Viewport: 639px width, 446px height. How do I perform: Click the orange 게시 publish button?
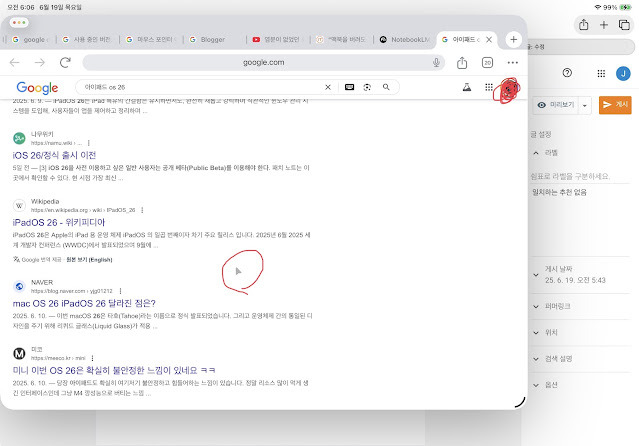point(615,105)
